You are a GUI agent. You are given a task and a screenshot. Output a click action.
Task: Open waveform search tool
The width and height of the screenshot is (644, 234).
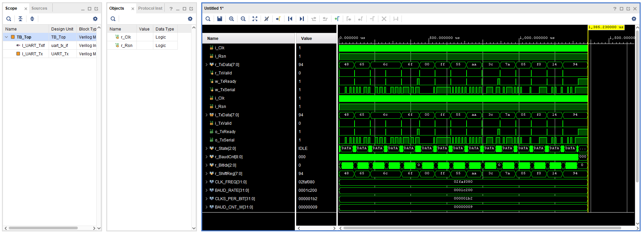208,19
